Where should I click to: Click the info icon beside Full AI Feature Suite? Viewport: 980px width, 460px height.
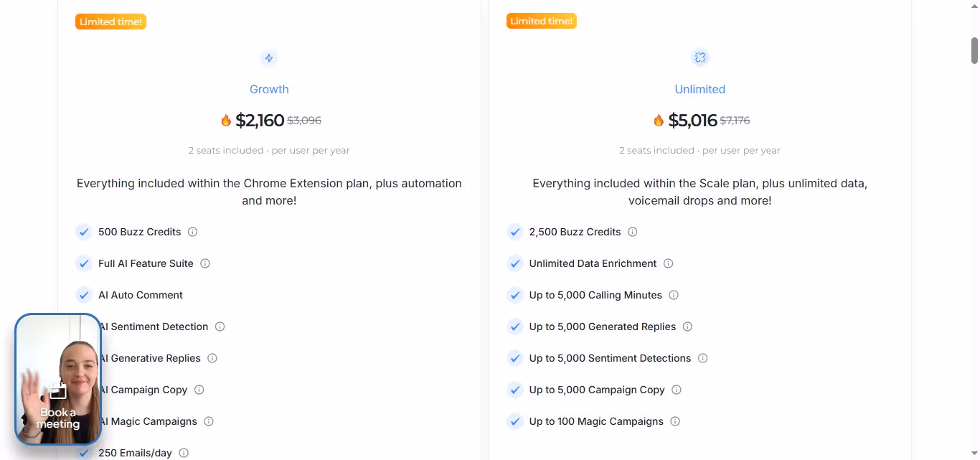[204, 263]
